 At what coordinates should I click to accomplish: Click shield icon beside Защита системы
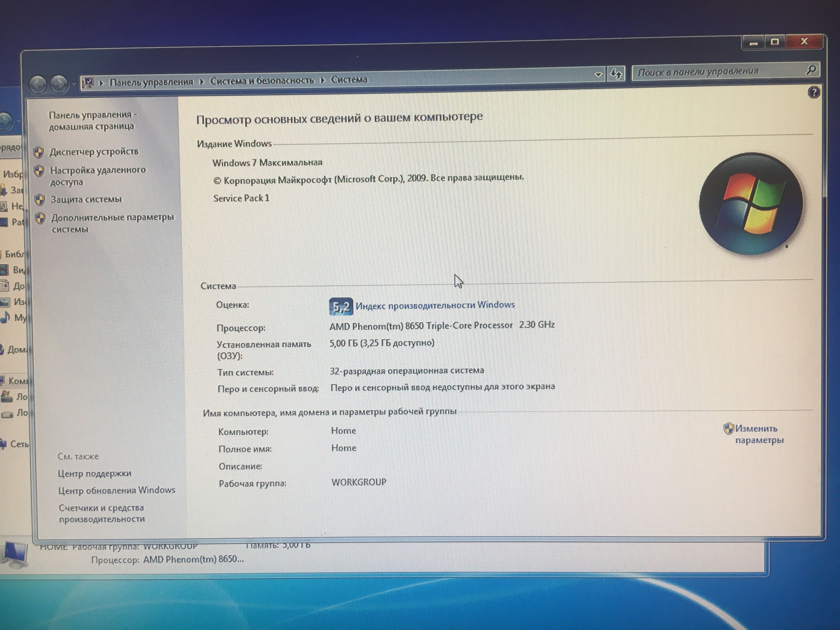pos(40,200)
